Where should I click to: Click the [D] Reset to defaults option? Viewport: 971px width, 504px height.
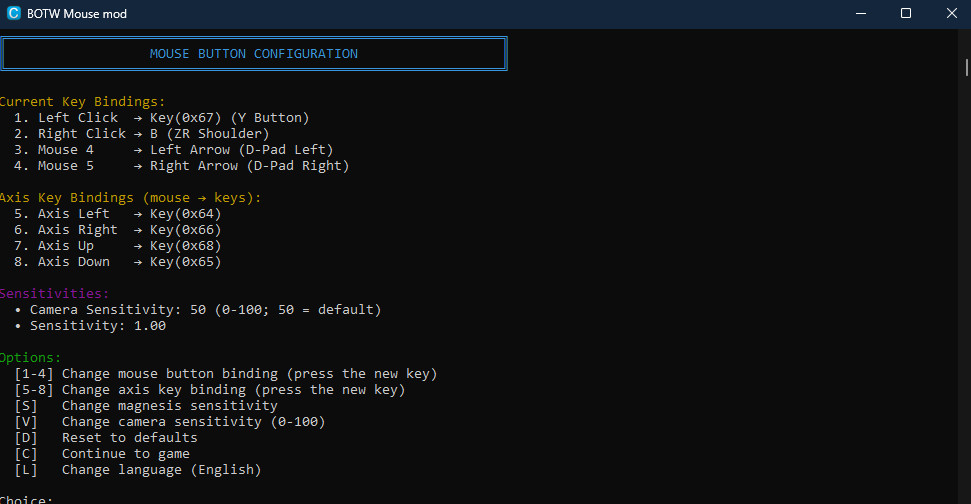(106, 438)
